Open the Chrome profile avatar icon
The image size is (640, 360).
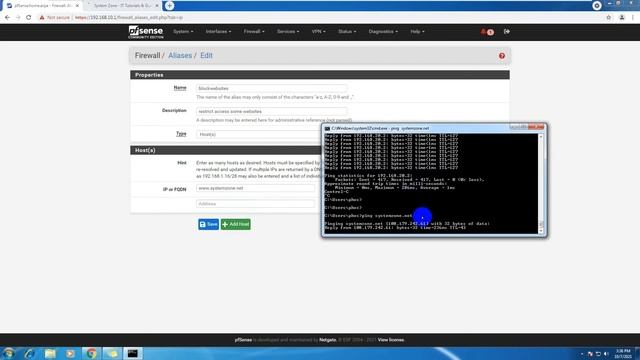click(622, 18)
